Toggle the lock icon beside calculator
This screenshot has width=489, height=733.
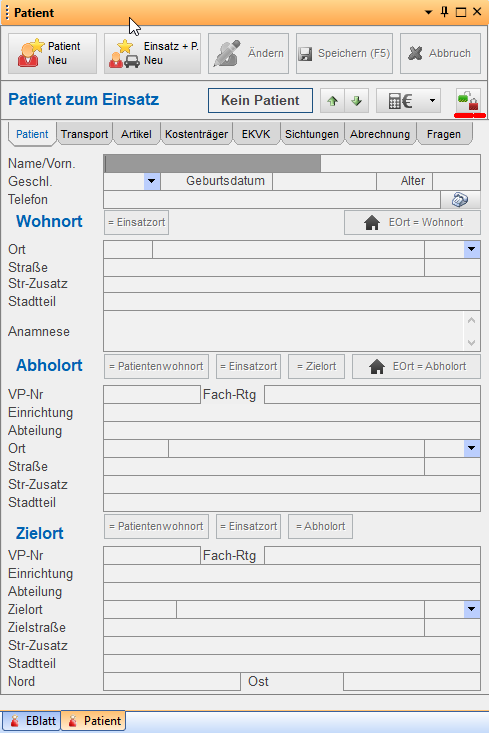click(x=468, y=101)
